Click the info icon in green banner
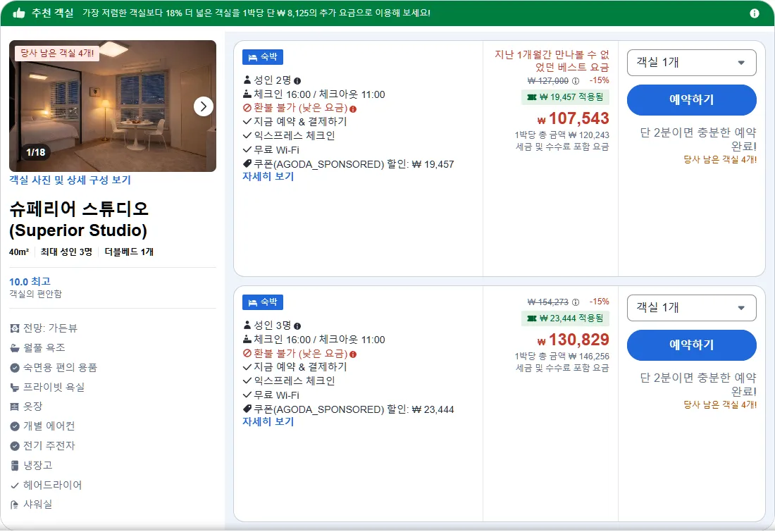 coord(755,13)
